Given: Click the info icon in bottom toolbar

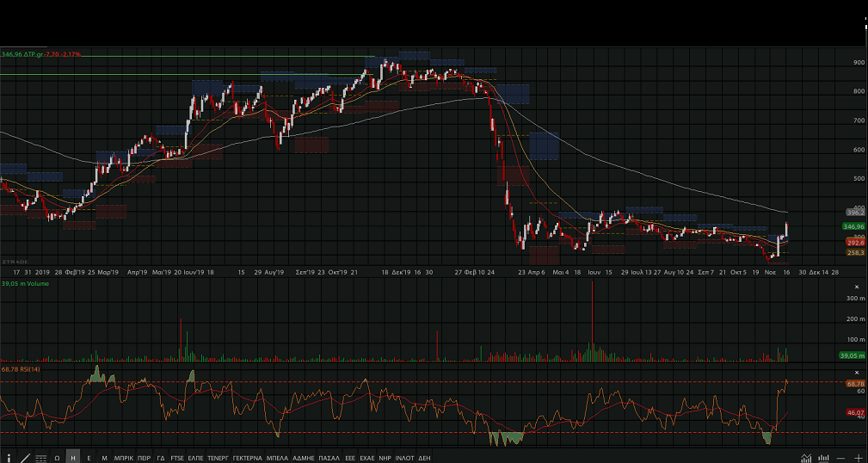Looking at the screenshot, I should click(x=9, y=458).
